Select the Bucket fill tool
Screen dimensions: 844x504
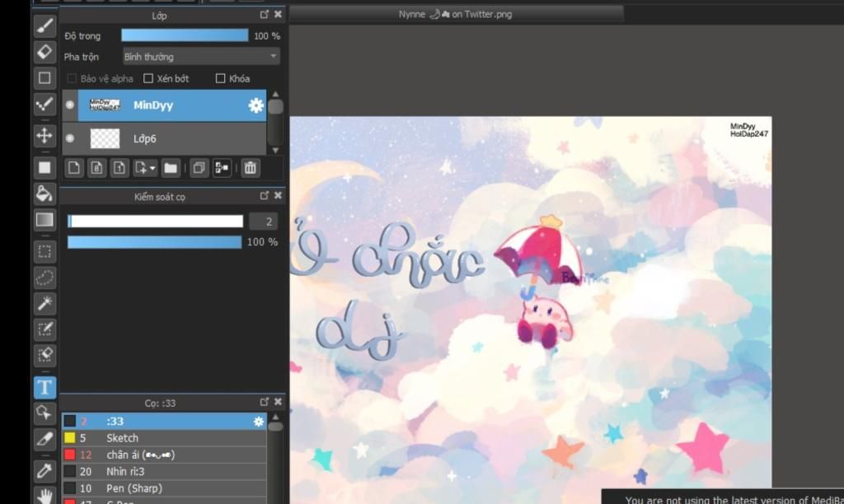[x=45, y=194]
